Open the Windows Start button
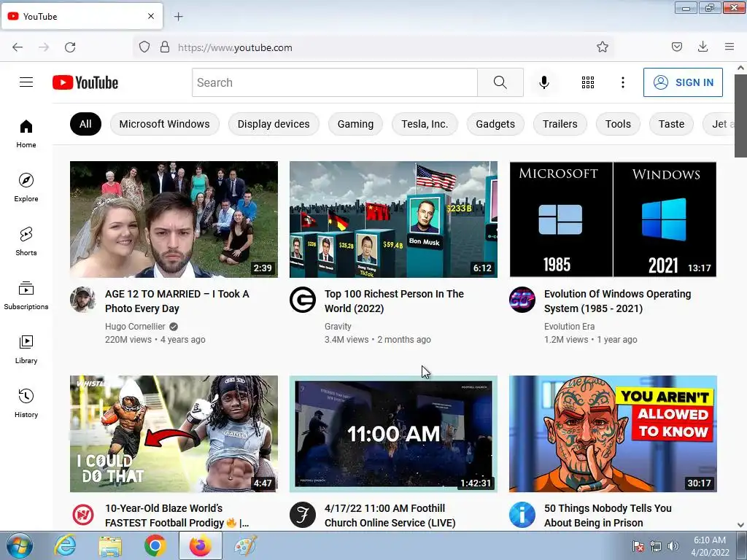 click(20, 545)
